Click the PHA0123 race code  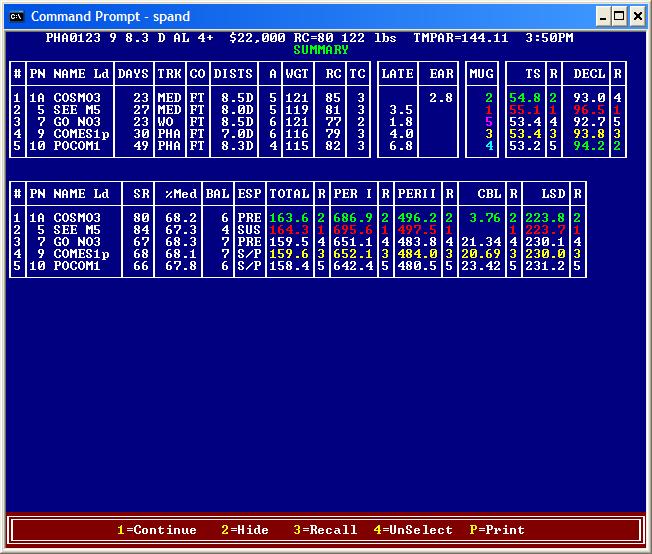coord(73,38)
